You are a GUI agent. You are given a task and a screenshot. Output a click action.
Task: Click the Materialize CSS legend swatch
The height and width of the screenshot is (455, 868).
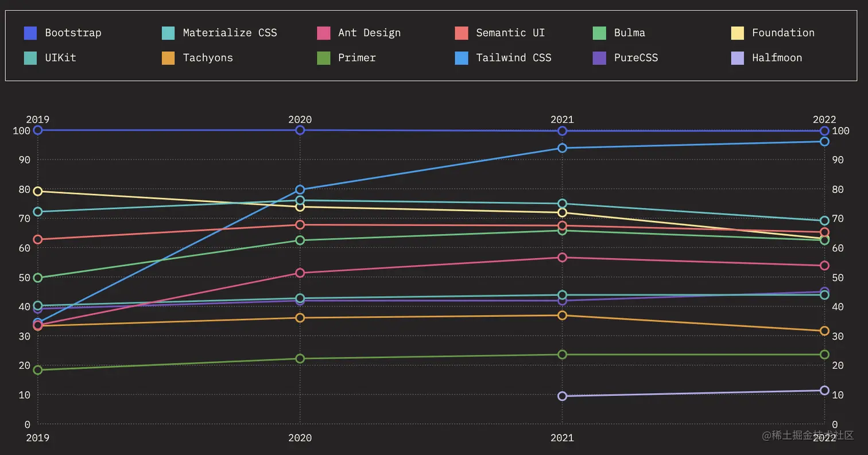tap(168, 33)
